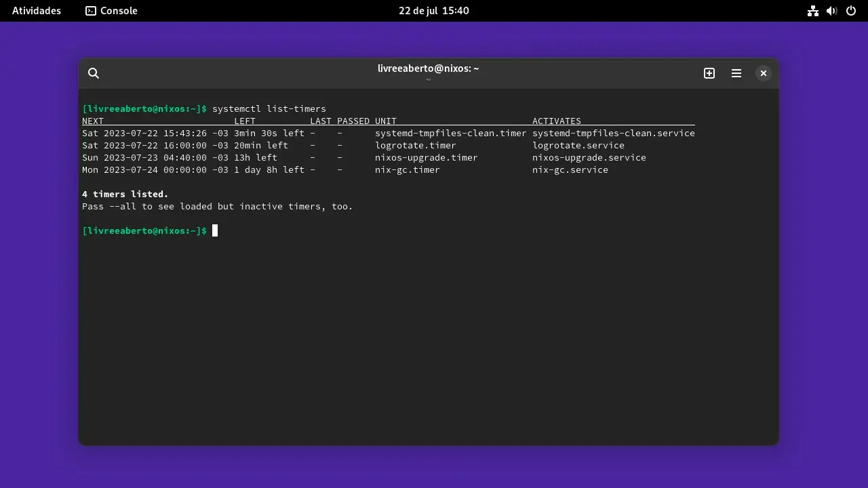This screenshot has width=868, height=488.
Task: Click nix-gc.service text
Action: point(570,170)
